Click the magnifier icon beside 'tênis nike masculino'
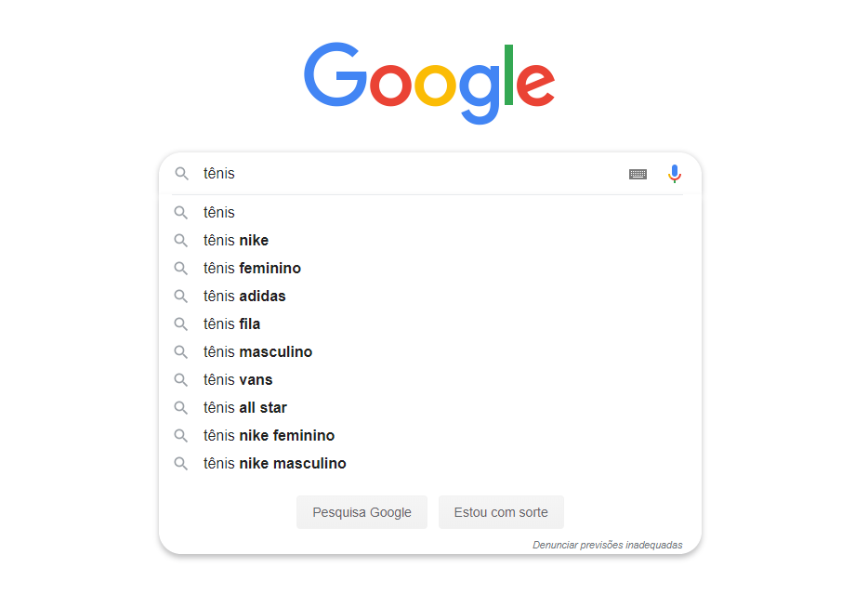868x594 pixels. click(180, 463)
